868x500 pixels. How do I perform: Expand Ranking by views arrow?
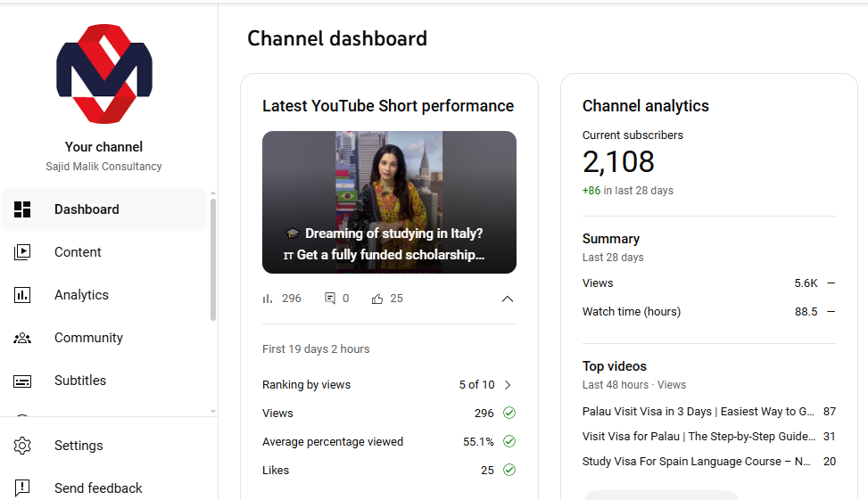(x=508, y=385)
